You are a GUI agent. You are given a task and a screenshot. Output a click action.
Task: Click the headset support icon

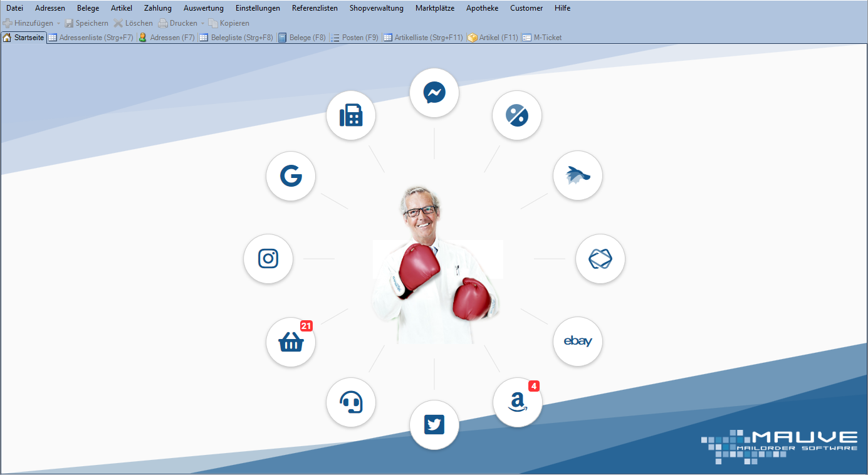(351, 402)
